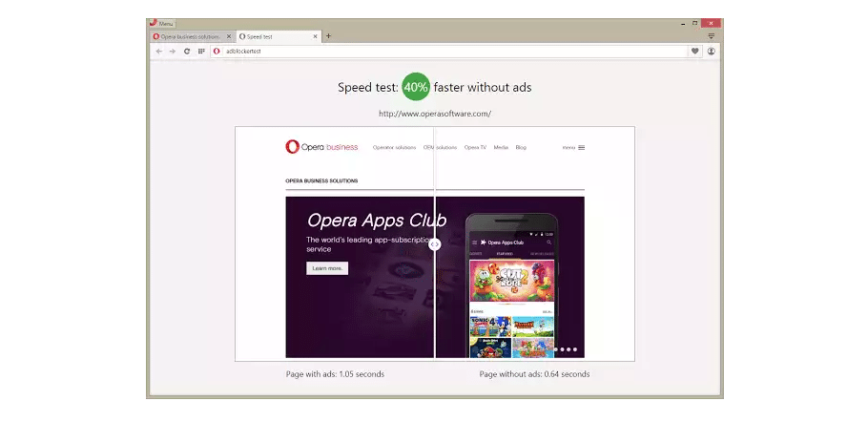Open the Blog link
The image size is (868, 422).
click(521, 148)
